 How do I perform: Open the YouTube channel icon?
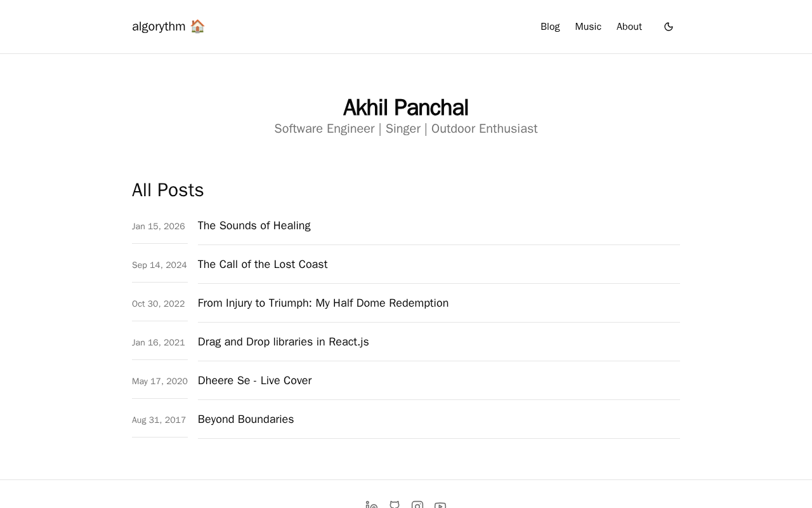click(x=440, y=505)
